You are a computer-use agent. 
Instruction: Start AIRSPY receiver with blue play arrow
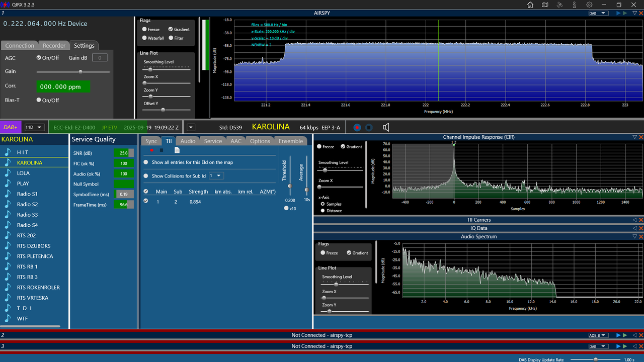click(x=619, y=14)
